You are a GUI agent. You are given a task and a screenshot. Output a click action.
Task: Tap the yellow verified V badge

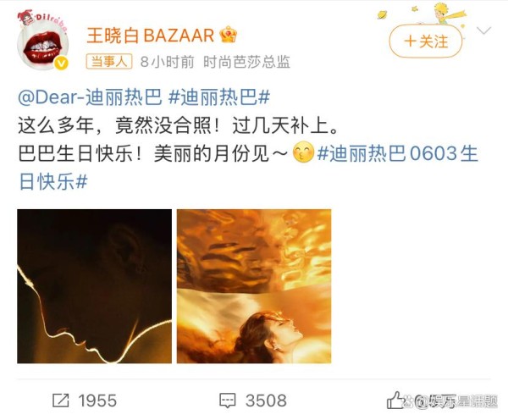coord(61,63)
